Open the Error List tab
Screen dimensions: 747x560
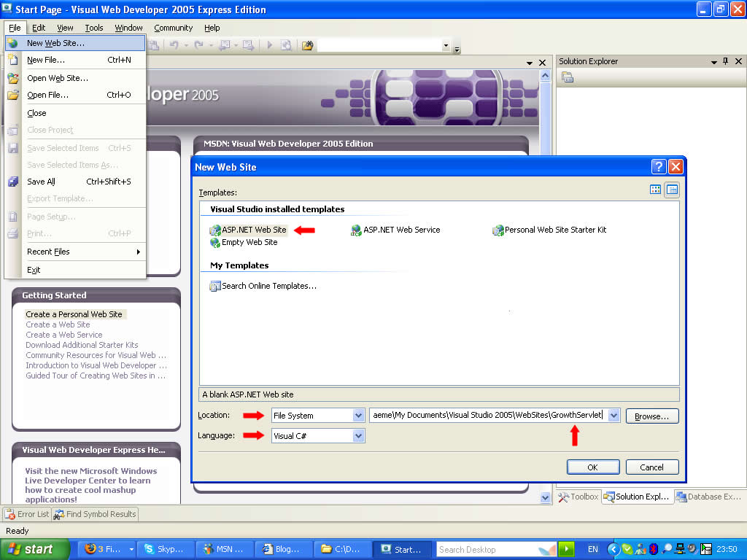(x=27, y=514)
